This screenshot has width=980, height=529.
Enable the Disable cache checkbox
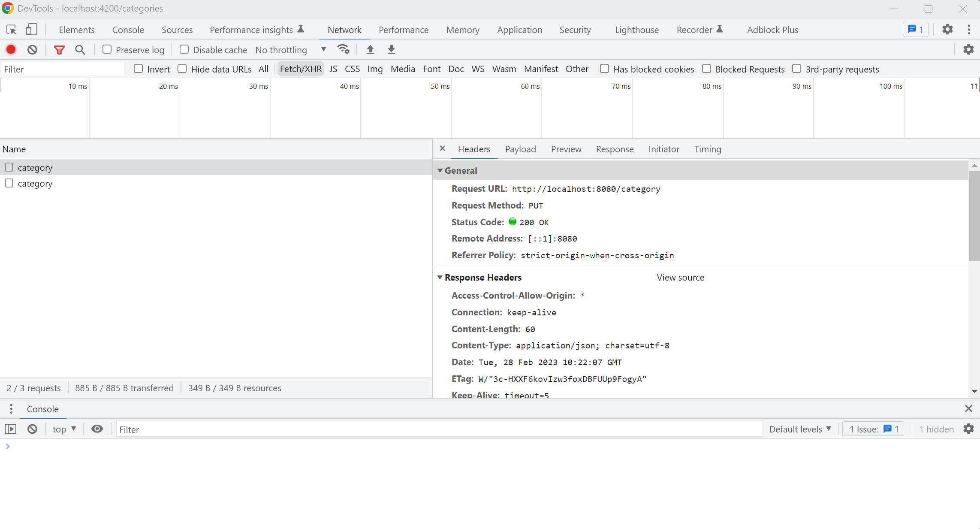(184, 49)
